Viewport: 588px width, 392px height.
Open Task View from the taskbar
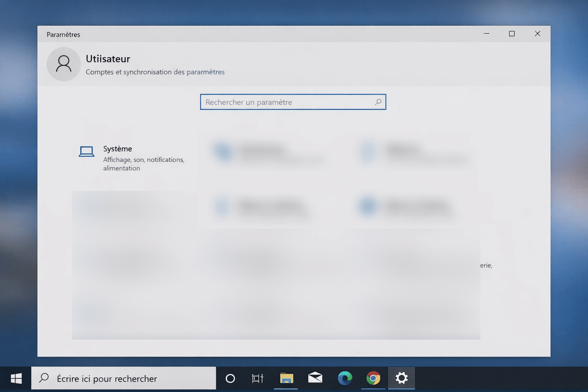(x=258, y=379)
